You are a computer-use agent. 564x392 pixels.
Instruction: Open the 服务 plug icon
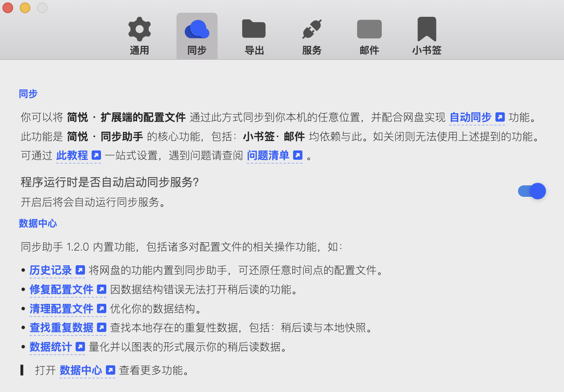point(312,29)
